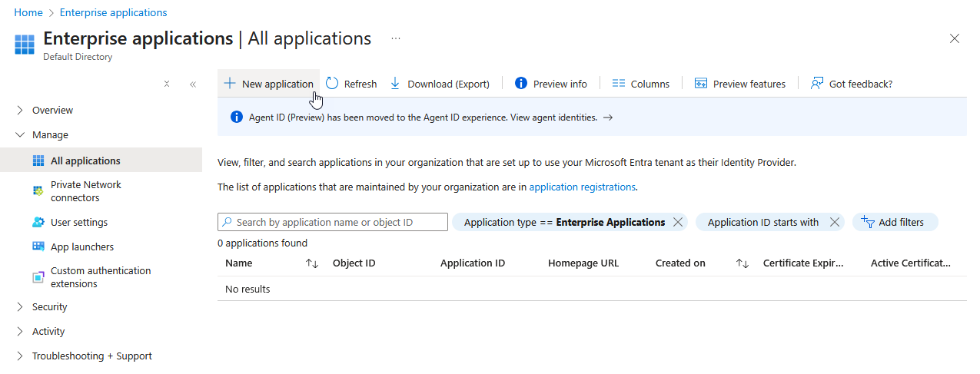980x374 pixels.
Task: Click the App launchers icon
Action: 38,247
